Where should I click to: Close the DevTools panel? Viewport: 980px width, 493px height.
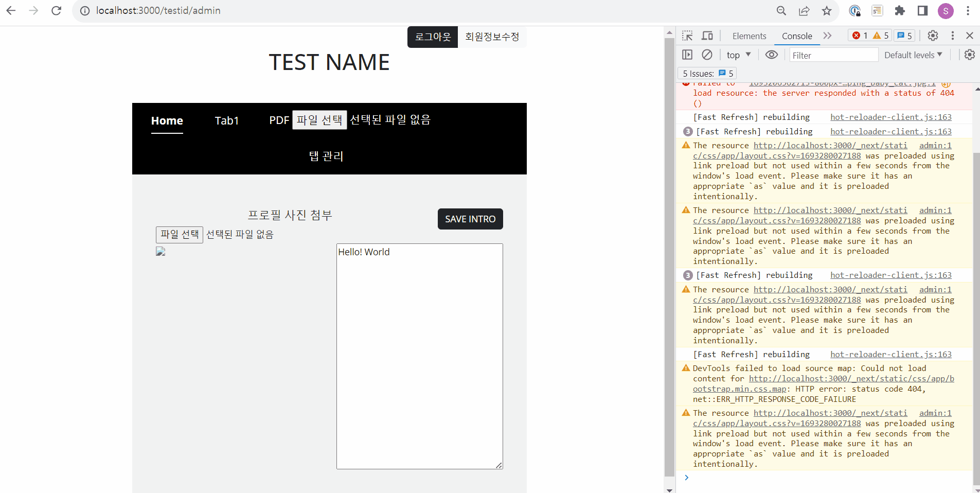point(970,36)
